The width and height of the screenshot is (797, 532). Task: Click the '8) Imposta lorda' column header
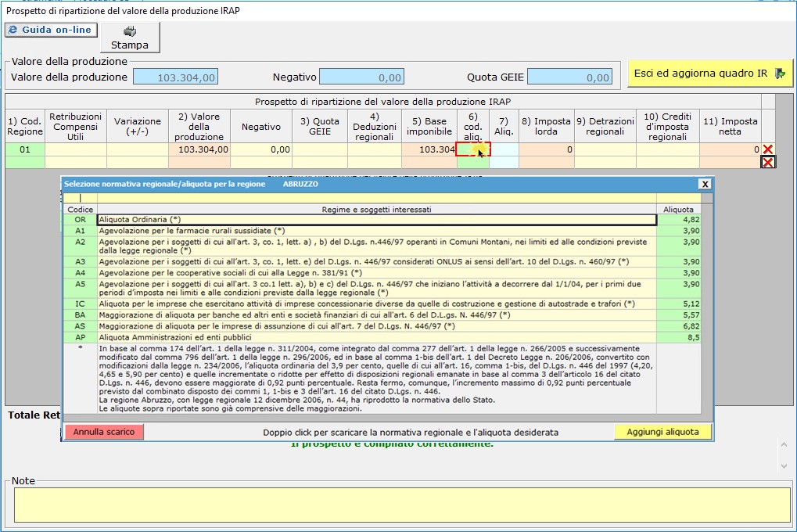click(x=547, y=127)
